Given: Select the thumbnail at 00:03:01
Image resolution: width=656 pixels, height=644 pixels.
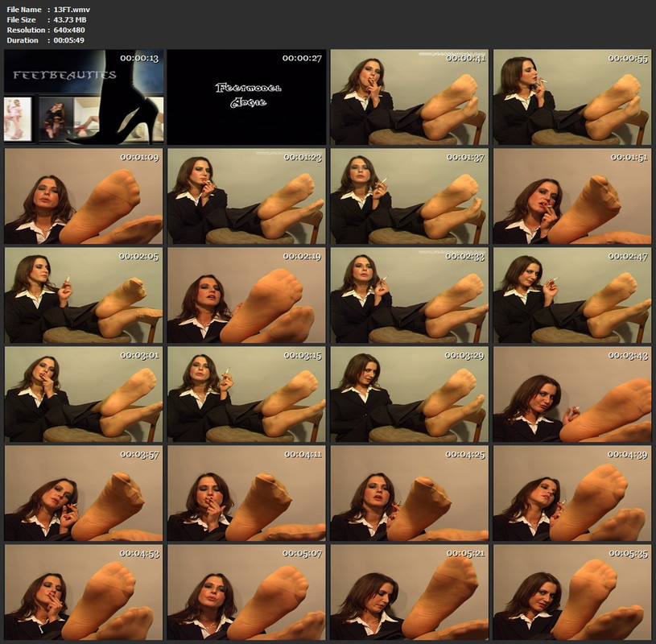Looking at the screenshot, I should pyautogui.click(x=84, y=394).
